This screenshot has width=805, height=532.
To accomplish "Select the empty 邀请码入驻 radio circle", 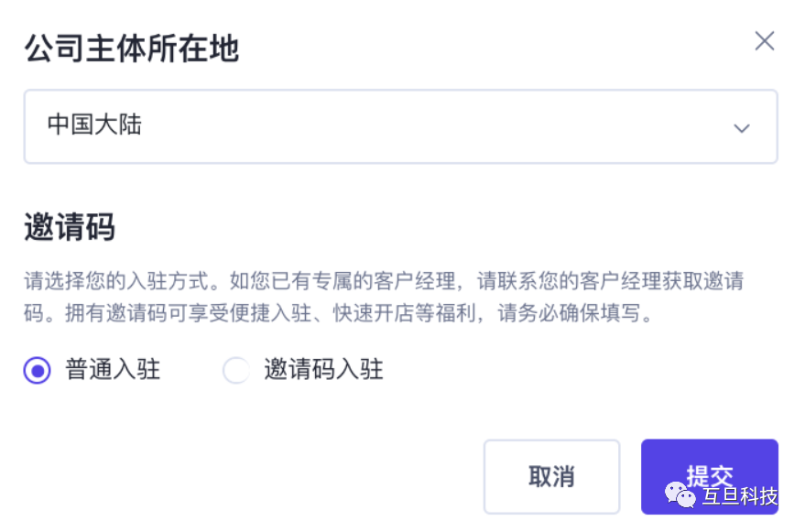I will point(236,370).
